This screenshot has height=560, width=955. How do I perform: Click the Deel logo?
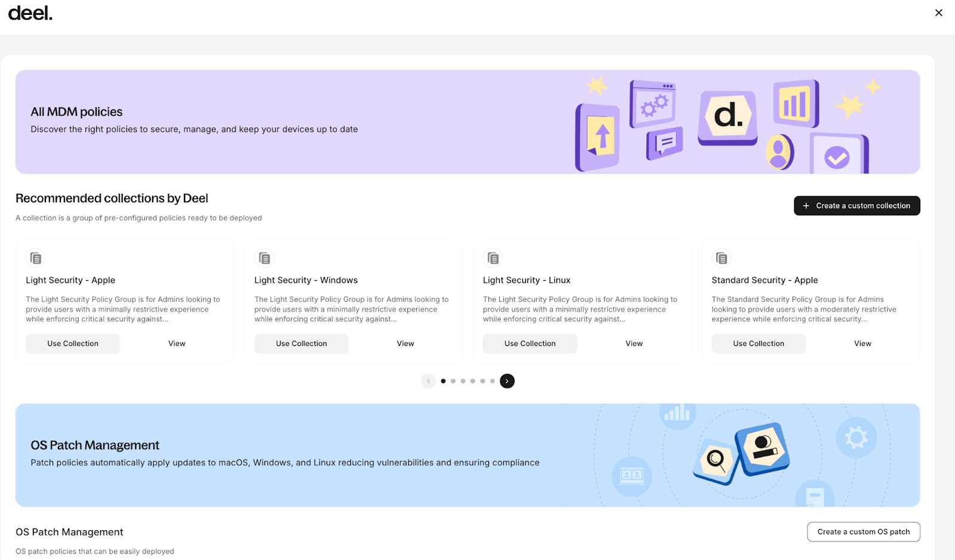click(30, 13)
